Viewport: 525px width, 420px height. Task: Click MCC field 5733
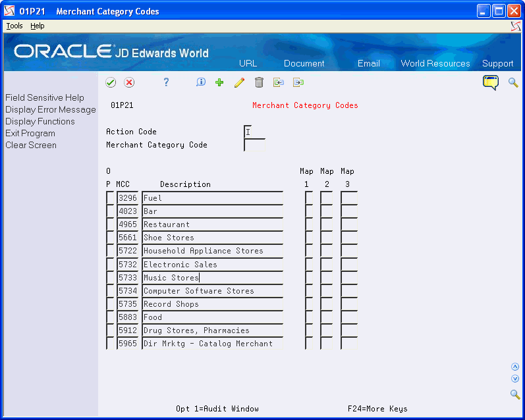click(128, 278)
